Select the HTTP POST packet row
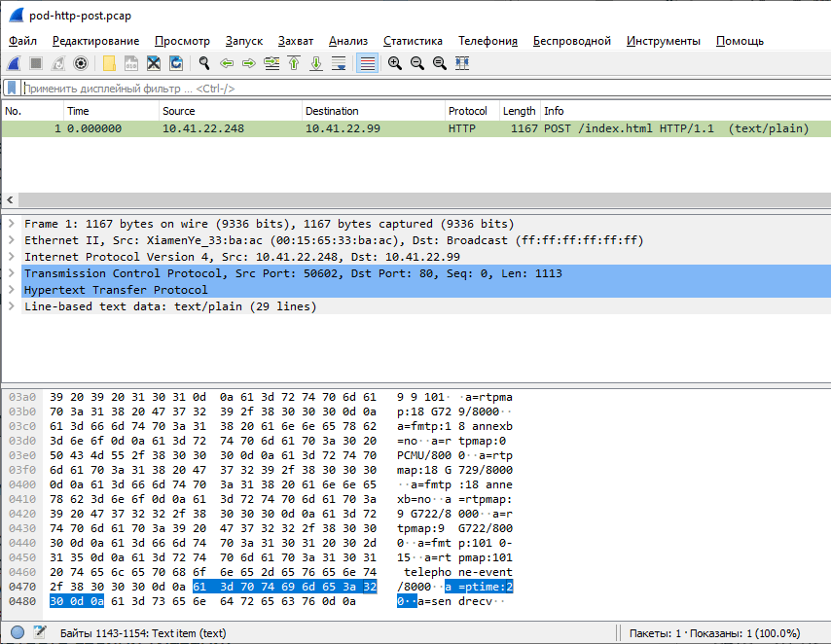The width and height of the screenshot is (831, 644). [x=389, y=128]
